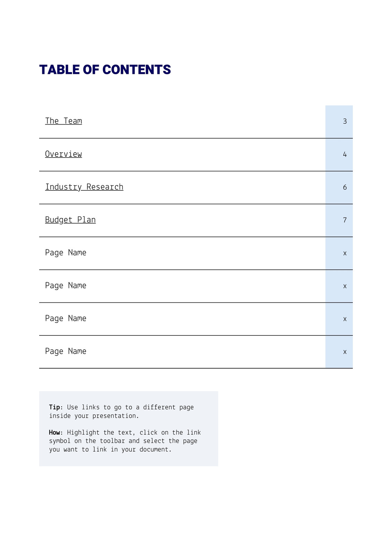Select the second Page Name entry
Screen dimensions: 392x555
[66, 285]
